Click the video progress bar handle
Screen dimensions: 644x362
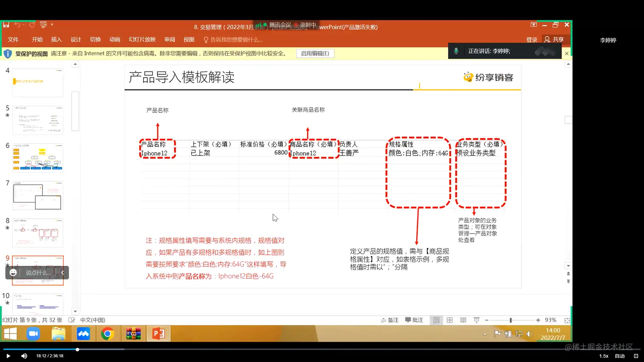tap(78, 350)
